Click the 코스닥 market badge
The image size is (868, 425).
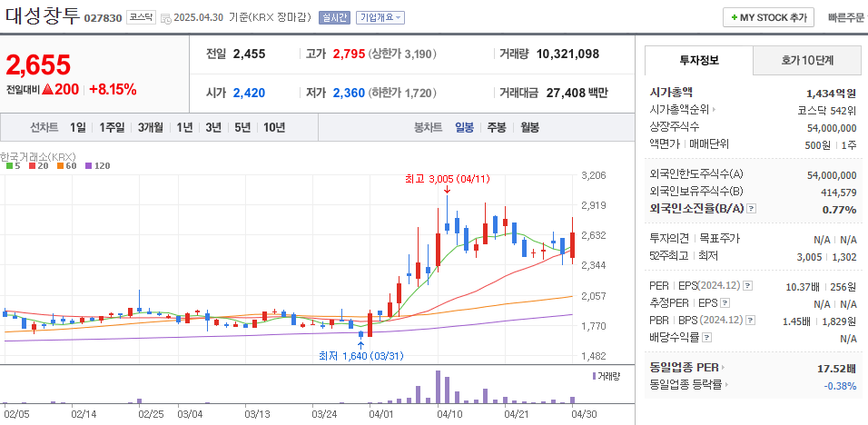point(141,18)
